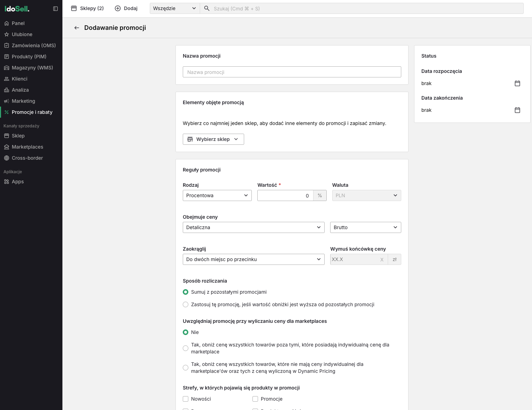532x410 pixels.
Task: Select Zastosuj tę promocję radio option
Action: (x=186, y=304)
